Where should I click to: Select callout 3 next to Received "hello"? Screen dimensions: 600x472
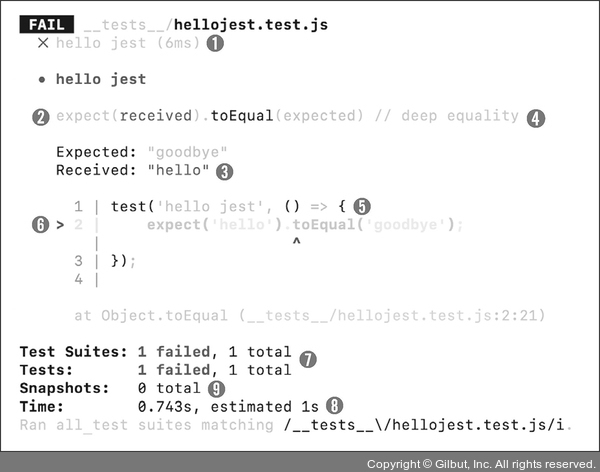[225, 171]
